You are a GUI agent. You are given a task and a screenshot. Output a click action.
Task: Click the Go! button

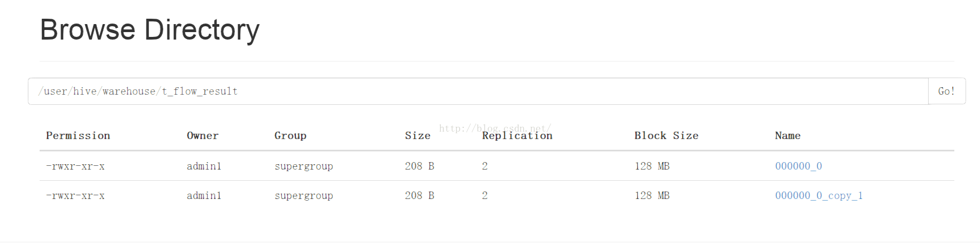tap(947, 91)
